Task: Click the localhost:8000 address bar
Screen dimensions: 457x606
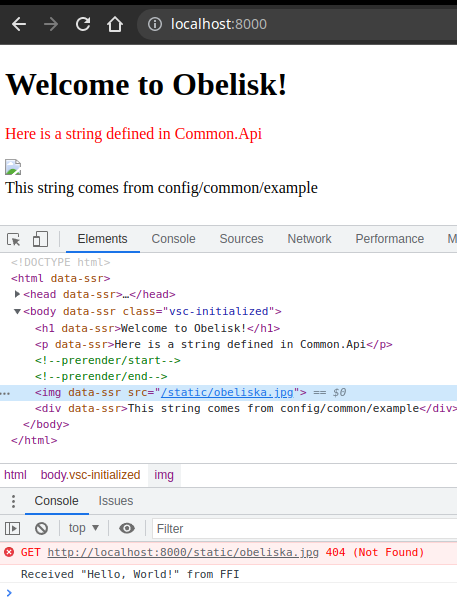Action: (298, 24)
